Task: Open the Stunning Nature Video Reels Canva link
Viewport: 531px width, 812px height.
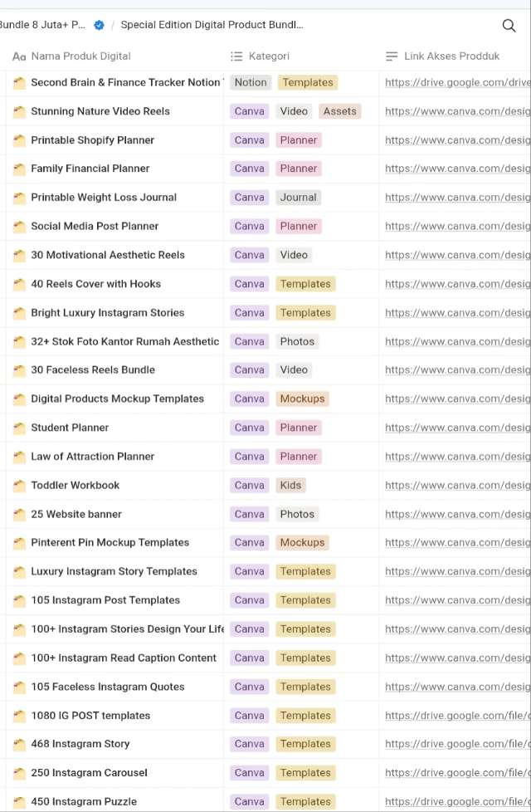Action: (457, 111)
